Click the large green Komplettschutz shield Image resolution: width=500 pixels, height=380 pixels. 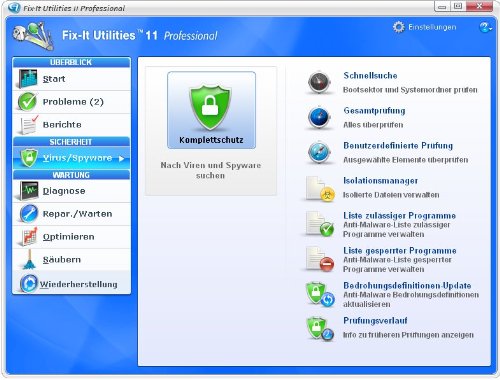tap(210, 107)
